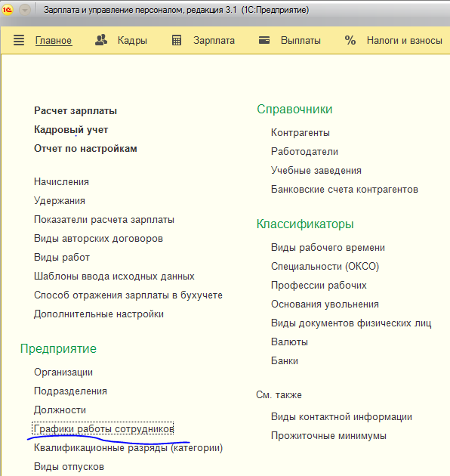Click the Предприятие group heading
Viewport: 450px width, 476px height.
58,348
